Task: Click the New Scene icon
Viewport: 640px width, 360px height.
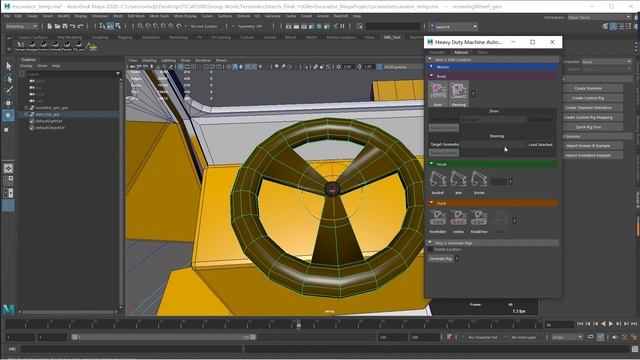Action: pos(49,26)
